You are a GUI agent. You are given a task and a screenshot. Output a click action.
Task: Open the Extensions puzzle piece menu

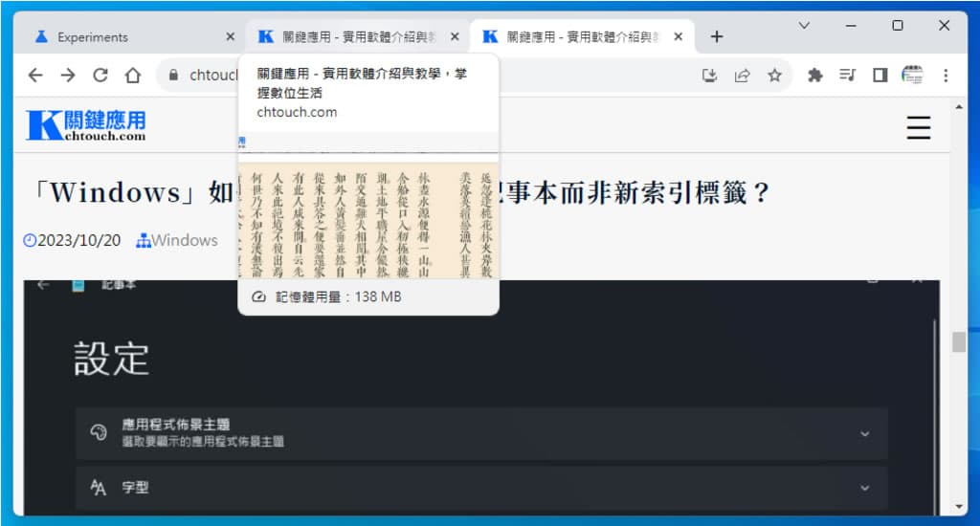(815, 75)
